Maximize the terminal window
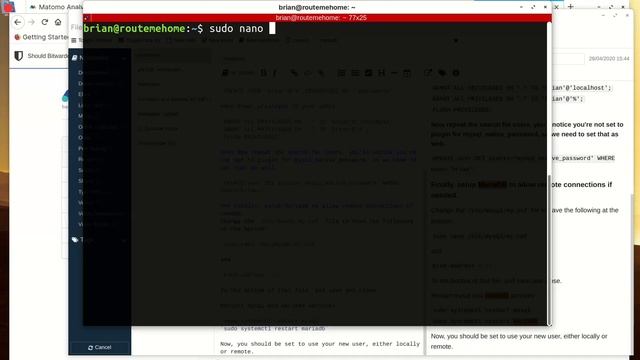The width and height of the screenshot is (640, 360). point(533,7)
